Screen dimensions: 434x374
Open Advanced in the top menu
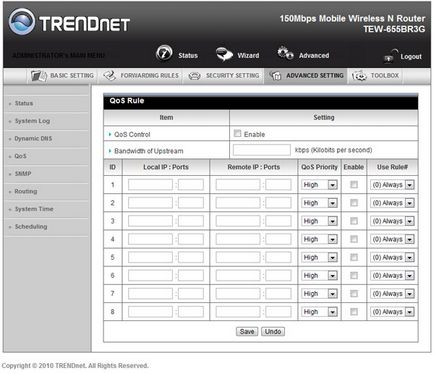coord(314,55)
